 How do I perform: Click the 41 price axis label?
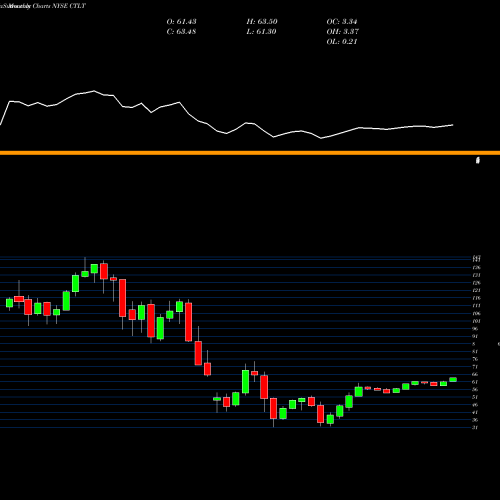coord(475,412)
